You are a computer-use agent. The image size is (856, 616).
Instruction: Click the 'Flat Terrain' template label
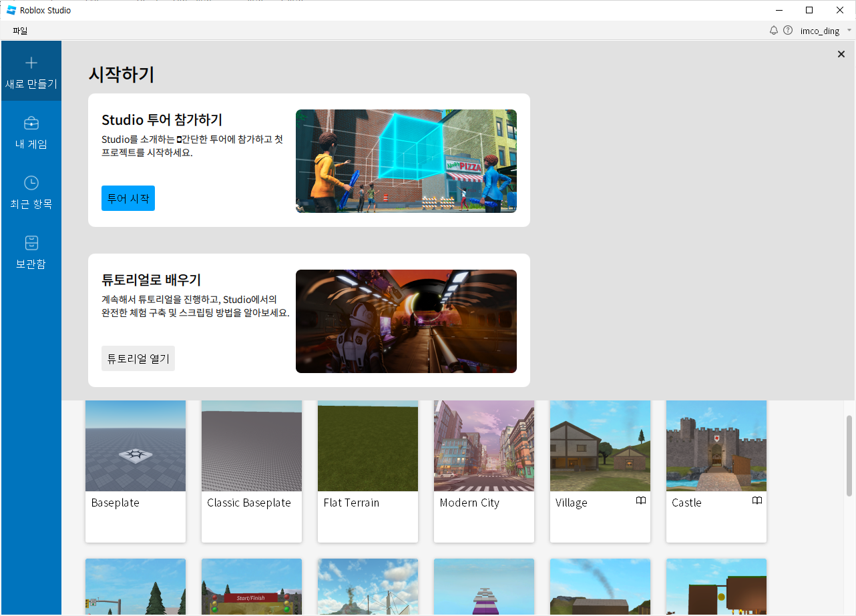351,503
